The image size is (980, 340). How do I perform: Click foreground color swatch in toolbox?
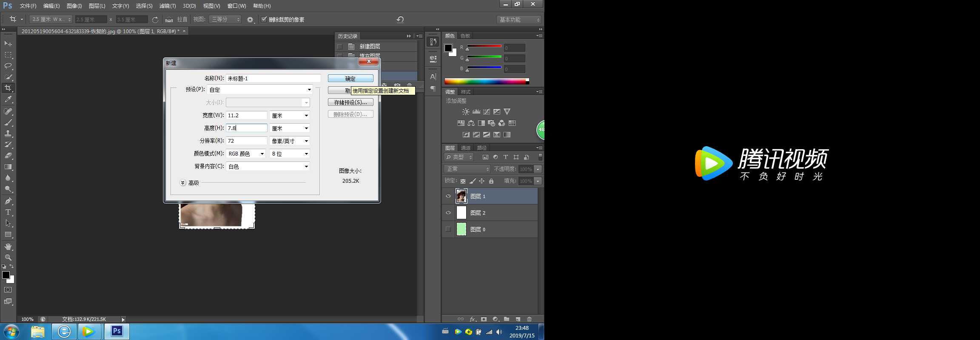coord(6,275)
